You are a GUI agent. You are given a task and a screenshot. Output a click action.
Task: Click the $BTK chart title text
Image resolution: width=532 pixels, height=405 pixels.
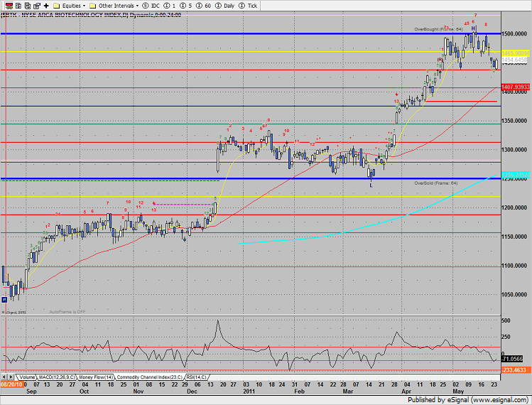[x=91, y=15]
